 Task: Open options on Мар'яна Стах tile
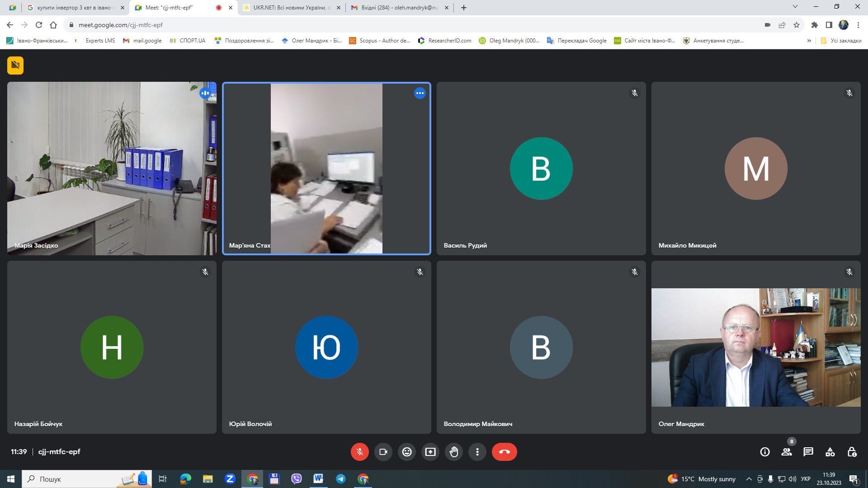click(x=420, y=93)
